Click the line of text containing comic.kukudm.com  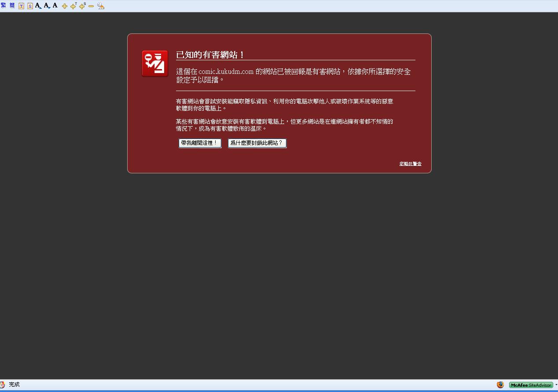[x=294, y=72]
